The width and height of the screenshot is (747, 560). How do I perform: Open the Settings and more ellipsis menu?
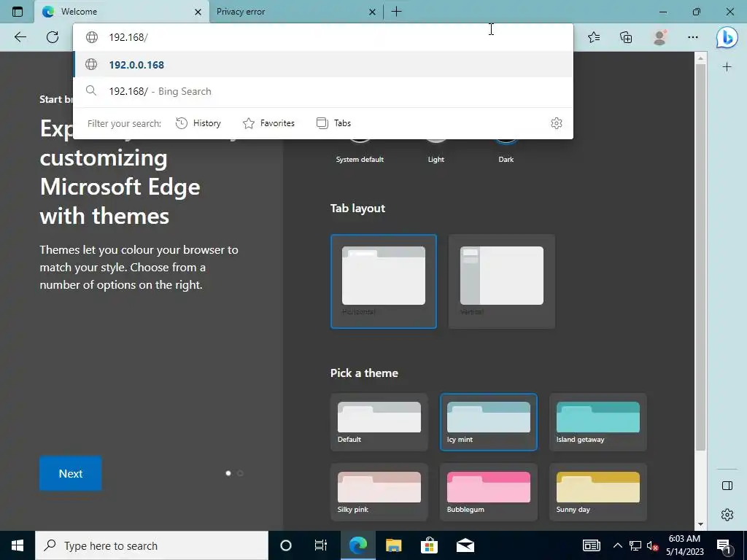(693, 37)
